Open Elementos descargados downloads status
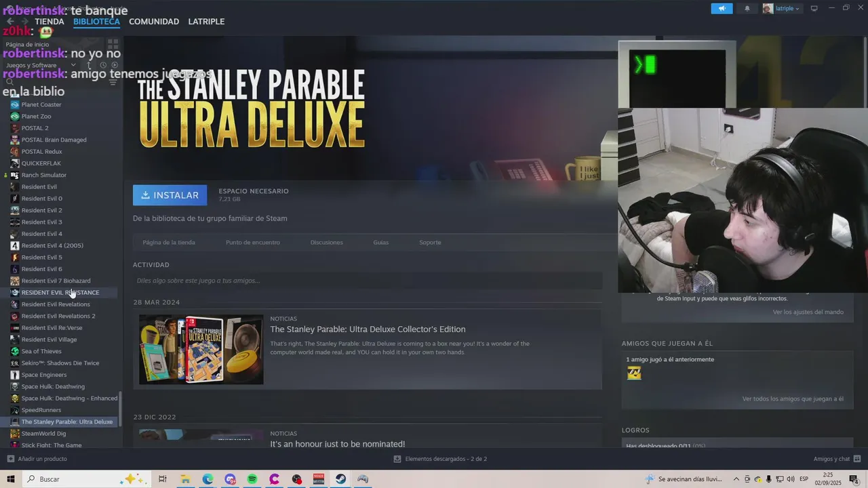Viewport: 868px width, 488px height. tap(441, 459)
